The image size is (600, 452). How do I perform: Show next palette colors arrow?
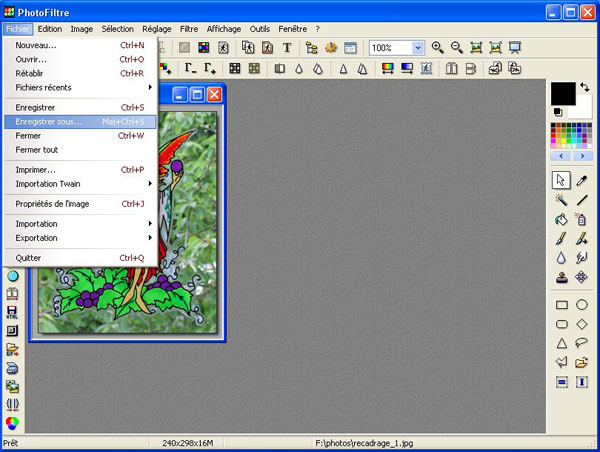pos(582,156)
